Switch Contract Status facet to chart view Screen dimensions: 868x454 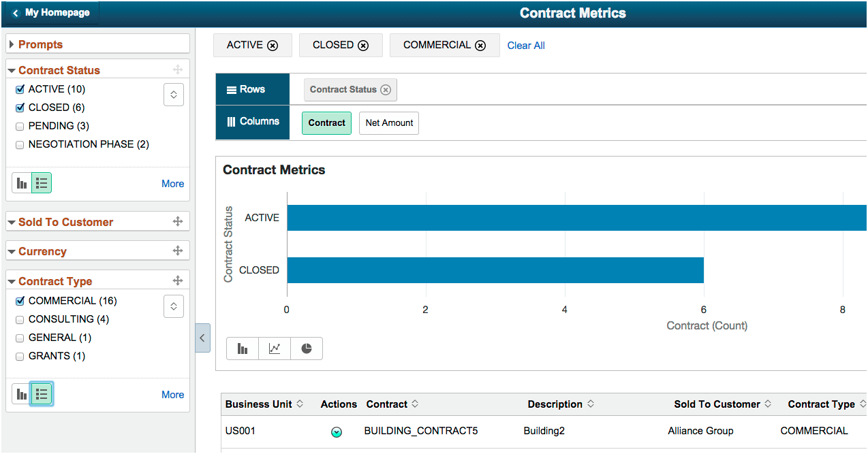20,182
